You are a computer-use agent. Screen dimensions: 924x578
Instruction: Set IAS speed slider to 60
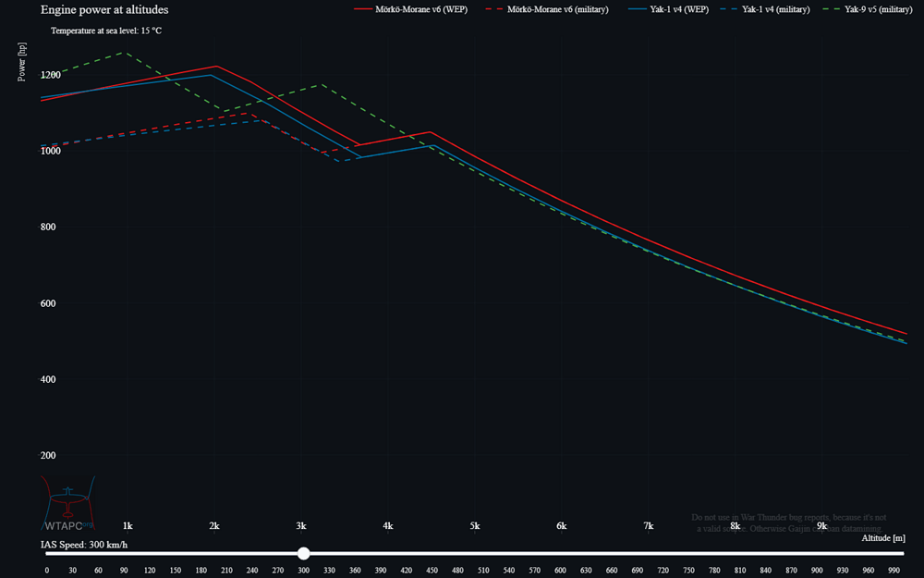pos(98,571)
